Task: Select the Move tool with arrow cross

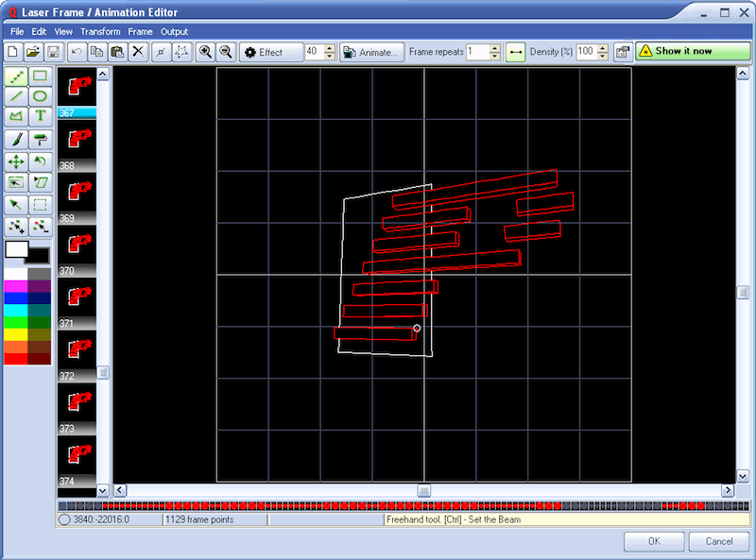Action: tap(17, 161)
